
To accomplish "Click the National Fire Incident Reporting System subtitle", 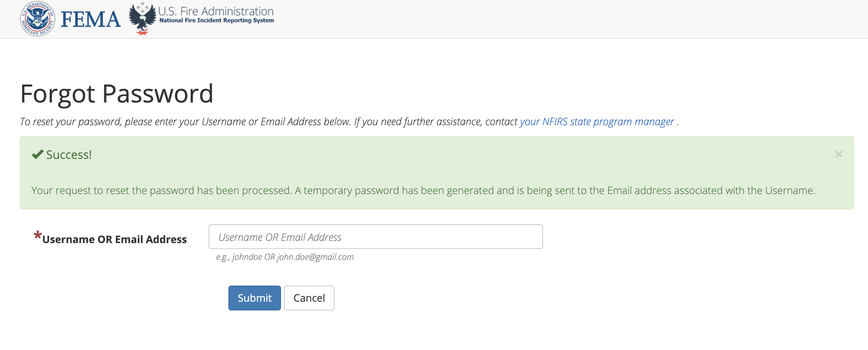I will click(217, 21).
